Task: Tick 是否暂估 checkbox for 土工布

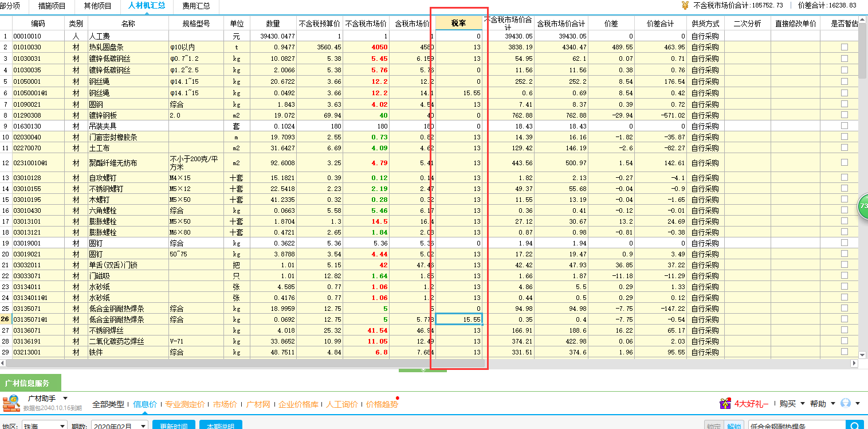Action: coord(845,148)
